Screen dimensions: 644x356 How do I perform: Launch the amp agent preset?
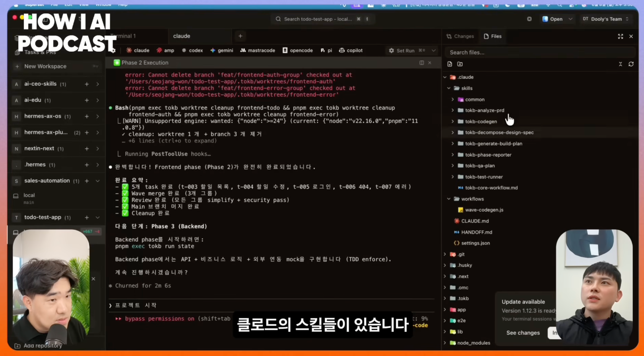(165, 50)
